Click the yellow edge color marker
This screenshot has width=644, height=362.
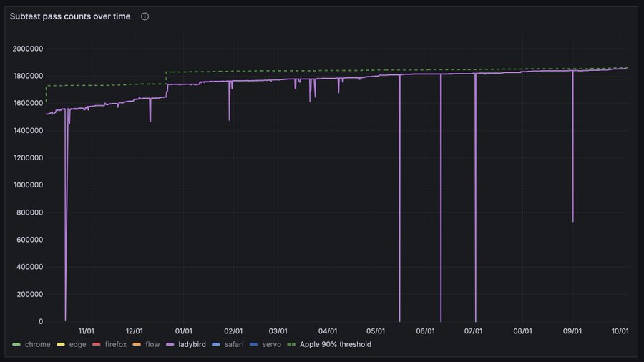pos(62,344)
